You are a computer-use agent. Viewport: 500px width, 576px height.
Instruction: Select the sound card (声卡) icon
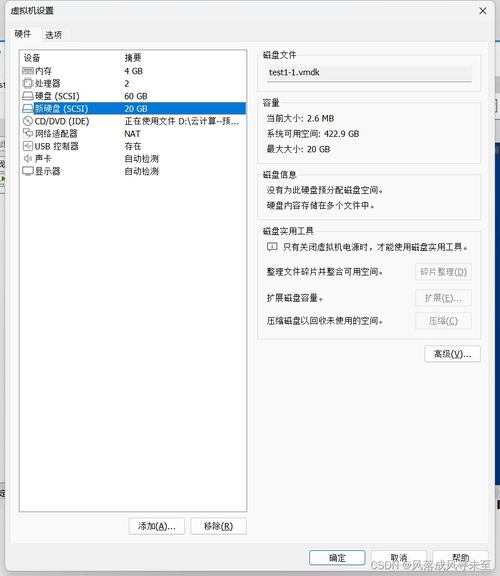click(28, 159)
